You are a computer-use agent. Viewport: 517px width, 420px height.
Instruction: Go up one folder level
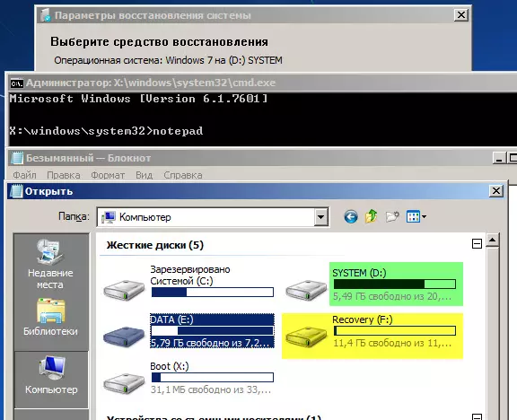(372, 216)
